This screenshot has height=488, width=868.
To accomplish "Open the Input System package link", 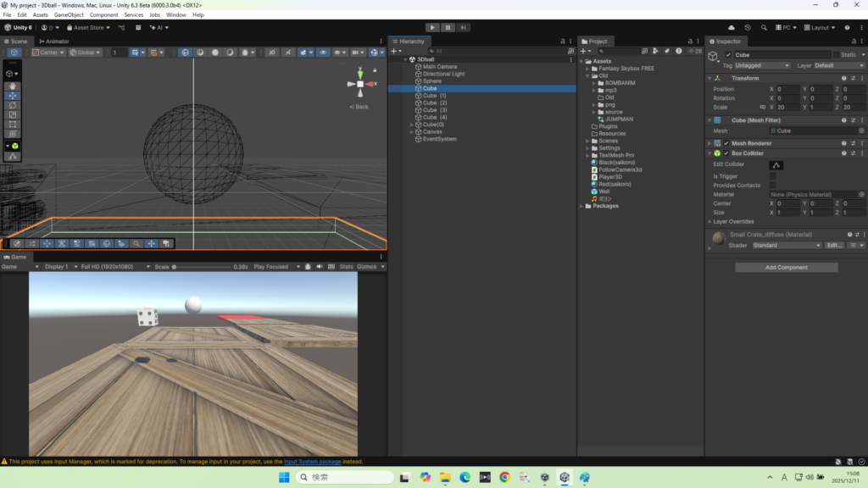I will 312,462.
